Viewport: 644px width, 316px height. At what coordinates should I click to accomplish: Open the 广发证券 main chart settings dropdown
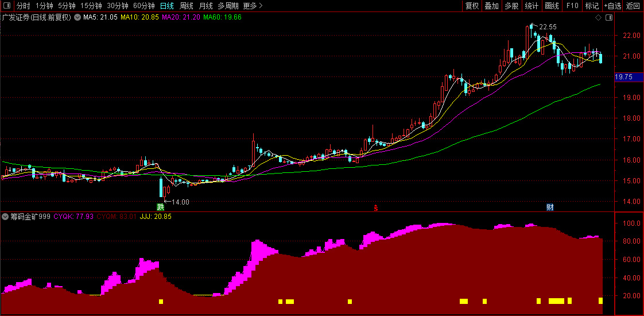(77, 18)
